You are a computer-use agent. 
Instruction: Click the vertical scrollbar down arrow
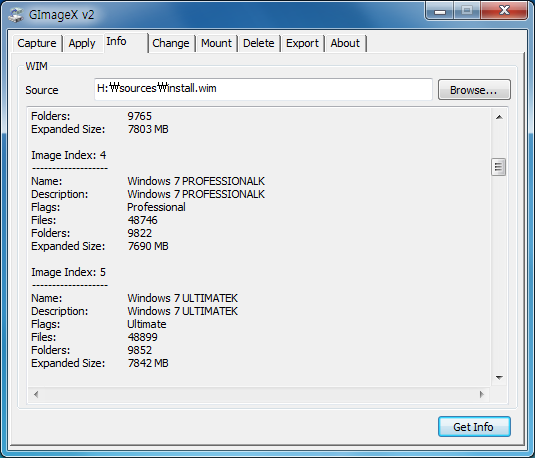point(499,377)
